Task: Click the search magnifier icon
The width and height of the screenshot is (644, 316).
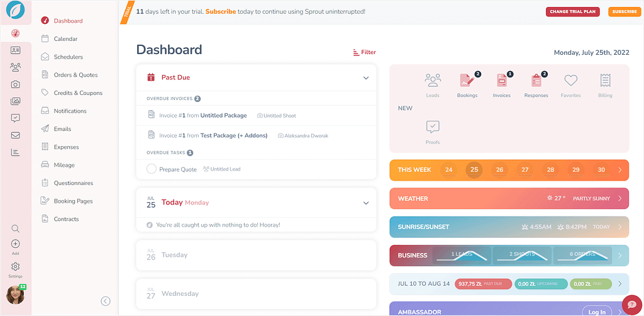Action: click(x=15, y=229)
